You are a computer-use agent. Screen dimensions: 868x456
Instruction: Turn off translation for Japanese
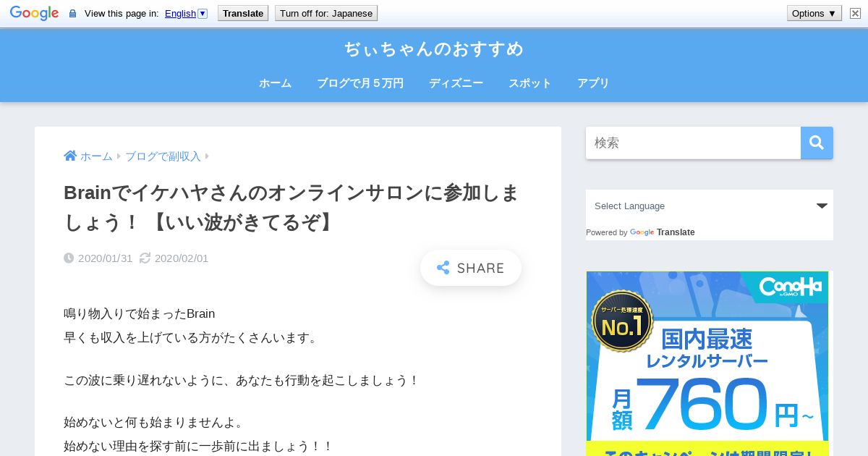(x=326, y=13)
